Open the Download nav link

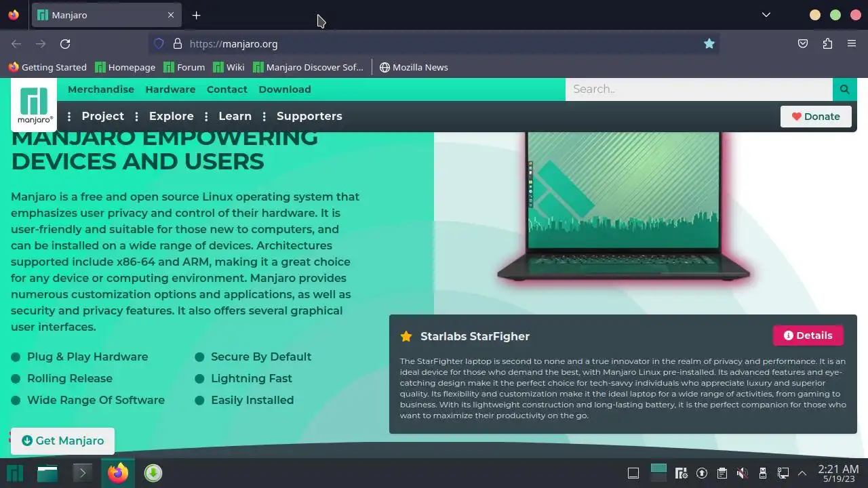pos(285,89)
